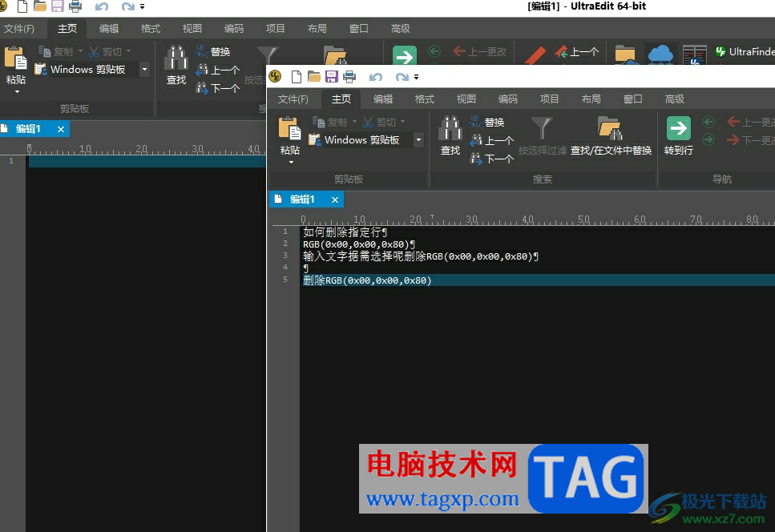Switch to View tab in front window
The height and width of the screenshot is (532, 775).
(x=466, y=99)
